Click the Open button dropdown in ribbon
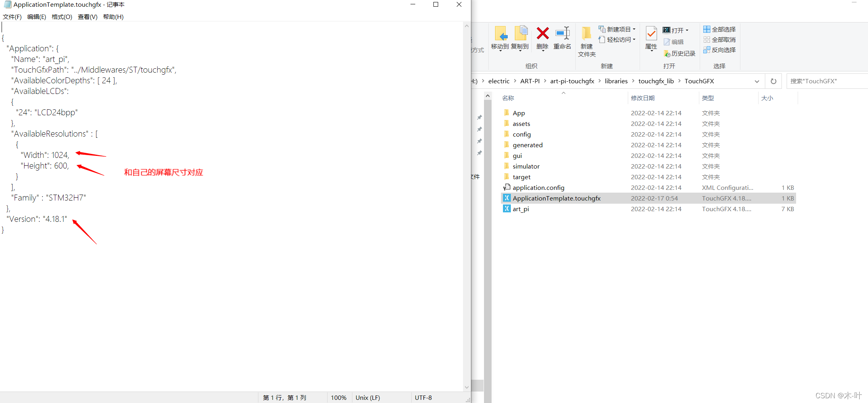 pos(676,30)
